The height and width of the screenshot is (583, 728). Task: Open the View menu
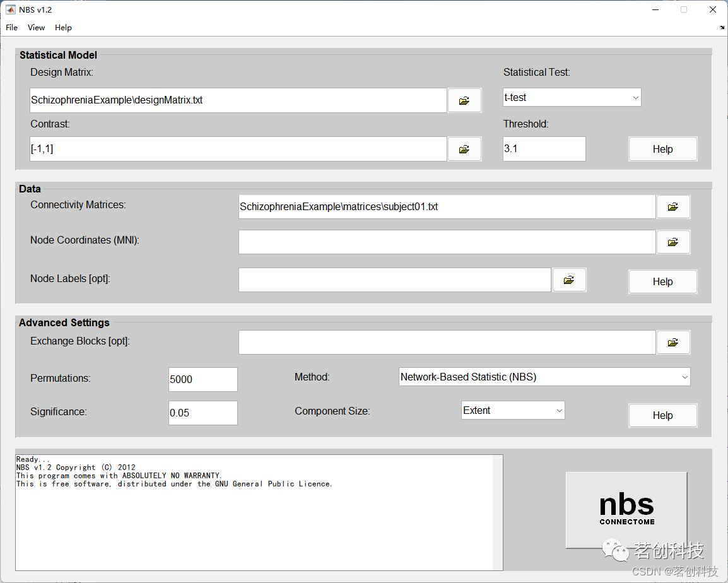[36, 27]
